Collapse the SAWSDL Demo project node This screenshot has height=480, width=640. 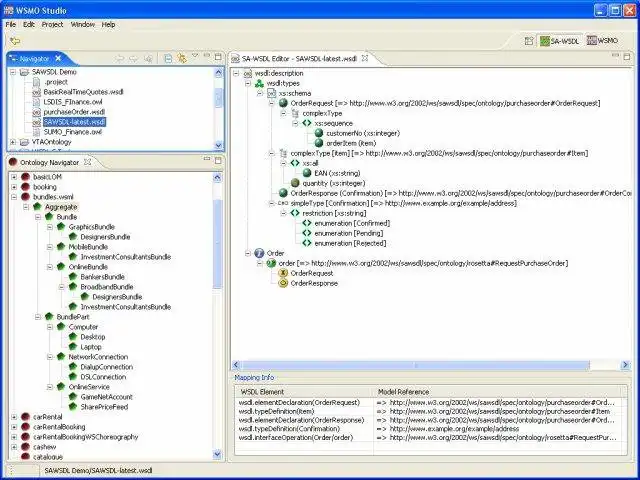coord(13,72)
